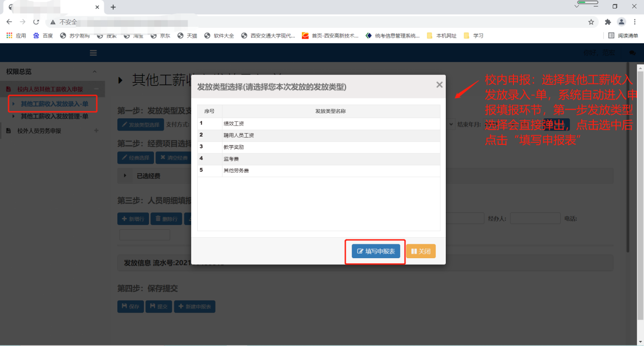Image resolution: width=644 pixels, height=346 pixels.
Task: Open the Chrome profile avatar icon
Action: [621, 22]
